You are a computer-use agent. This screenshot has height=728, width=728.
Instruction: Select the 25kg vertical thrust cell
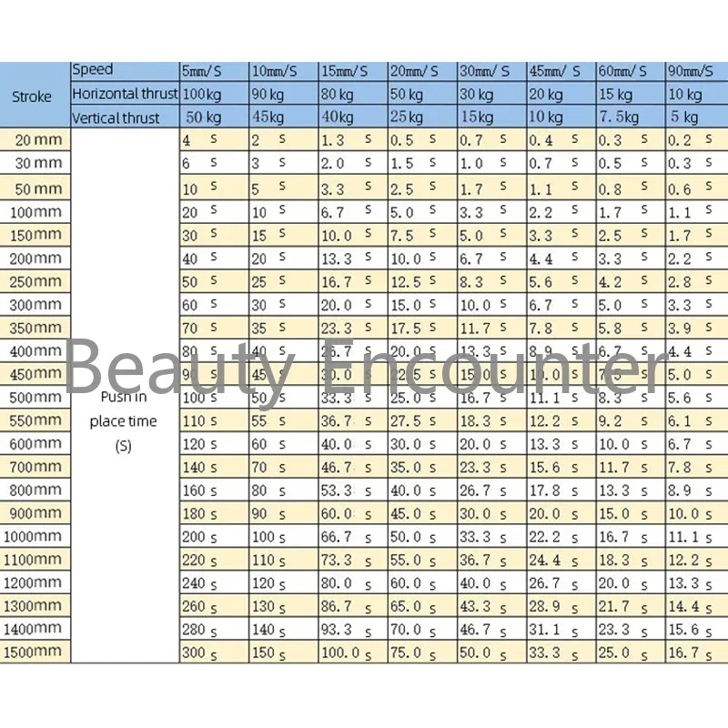[422, 117]
